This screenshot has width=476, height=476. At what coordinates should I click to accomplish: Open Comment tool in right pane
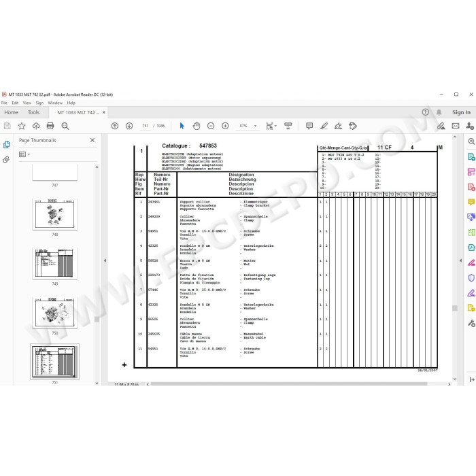[471, 202]
